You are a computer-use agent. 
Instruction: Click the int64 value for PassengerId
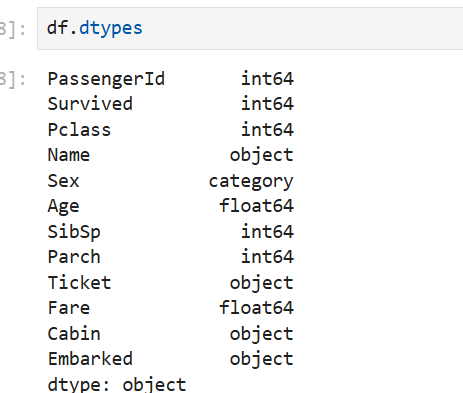pyautogui.click(x=267, y=79)
